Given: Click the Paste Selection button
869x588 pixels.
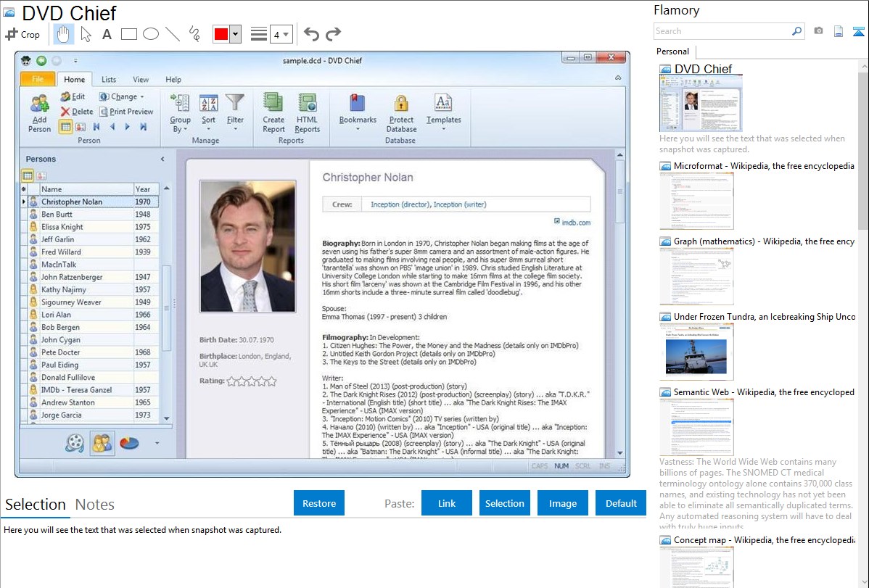Looking at the screenshot, I should point(505,503).
